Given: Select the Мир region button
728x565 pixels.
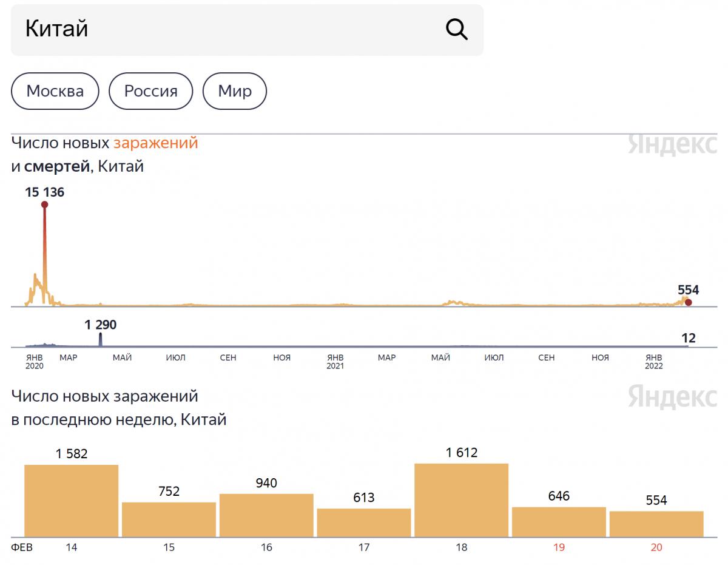Looking at the screenshot, I should tap(235, 91).
